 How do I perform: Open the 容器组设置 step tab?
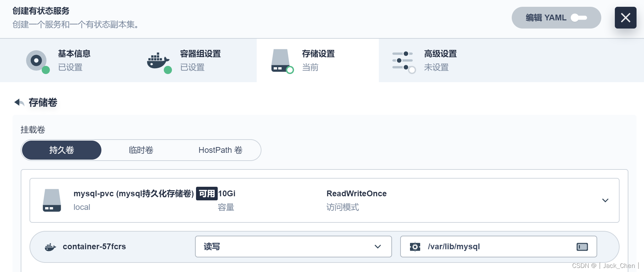coord(196,60)
